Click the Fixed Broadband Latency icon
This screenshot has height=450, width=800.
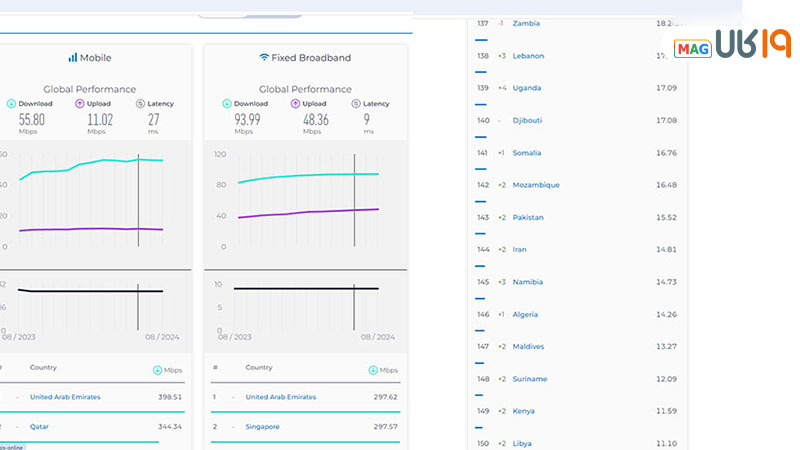pyautogui.click(x=356, y=103)
